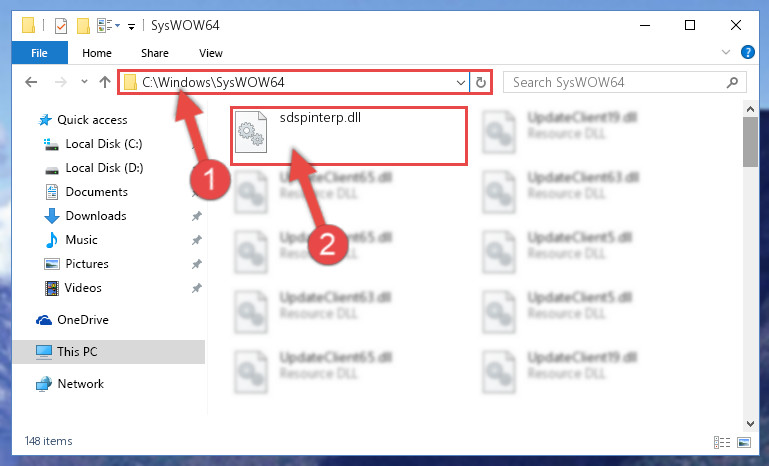
Task: Switch to the View tab
Action: coord(211,53)
